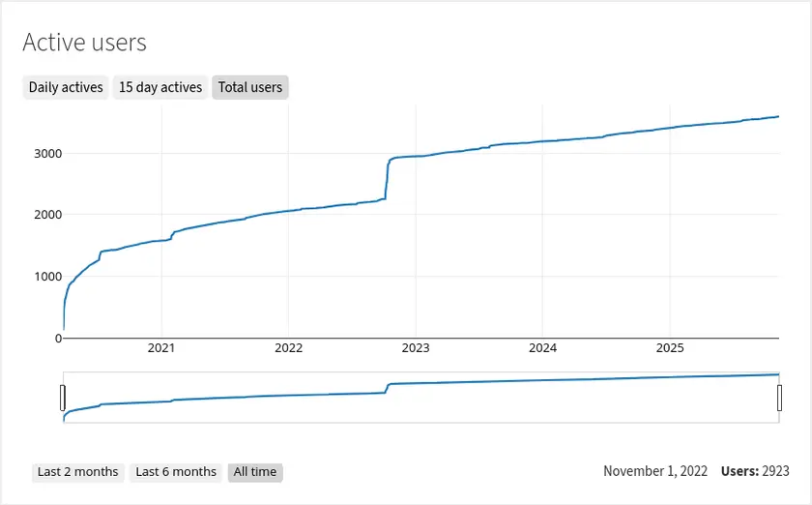The height and width of the screenshot is (505, 812).
Task: Click the right range slider handle
Action: point(779,398)
